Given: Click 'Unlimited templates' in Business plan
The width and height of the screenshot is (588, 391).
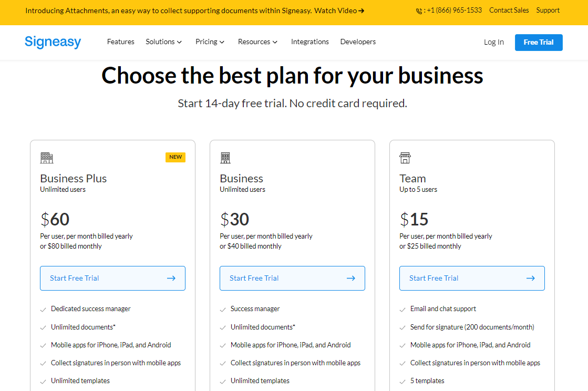Looking at the screenshot, I should click(x=260, y=381).
